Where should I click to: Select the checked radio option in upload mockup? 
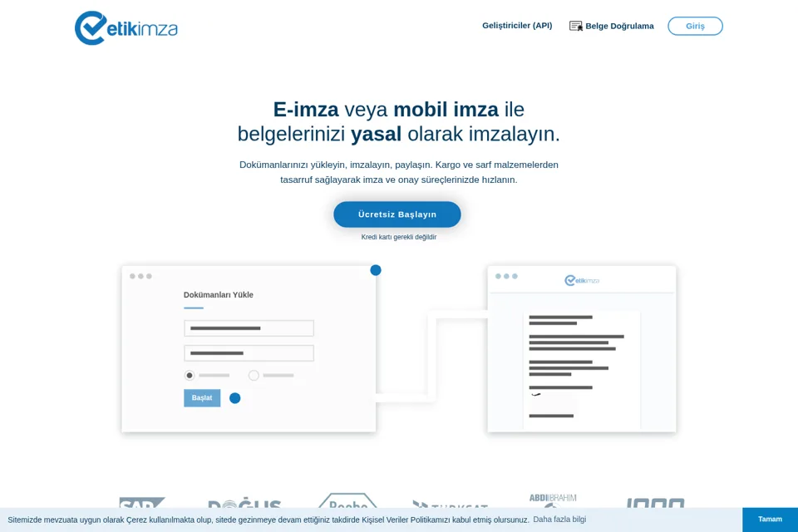[x=190, y=375]
